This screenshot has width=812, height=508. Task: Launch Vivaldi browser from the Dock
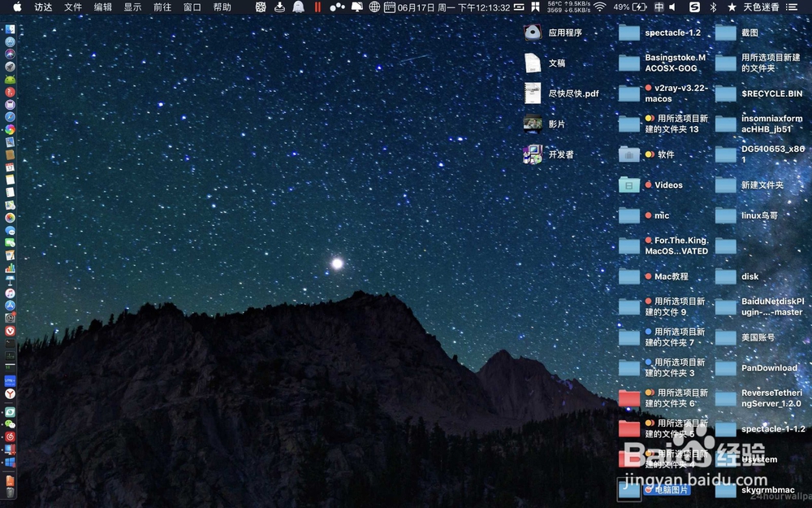10,331
